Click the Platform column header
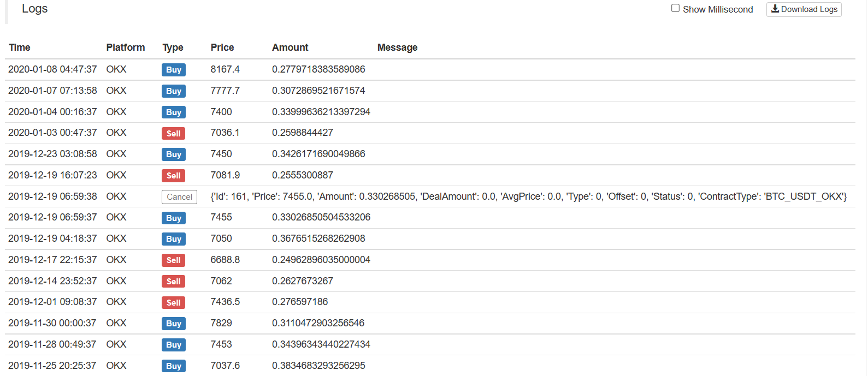Viewport: 868px width, 376px height. point(126,47)
